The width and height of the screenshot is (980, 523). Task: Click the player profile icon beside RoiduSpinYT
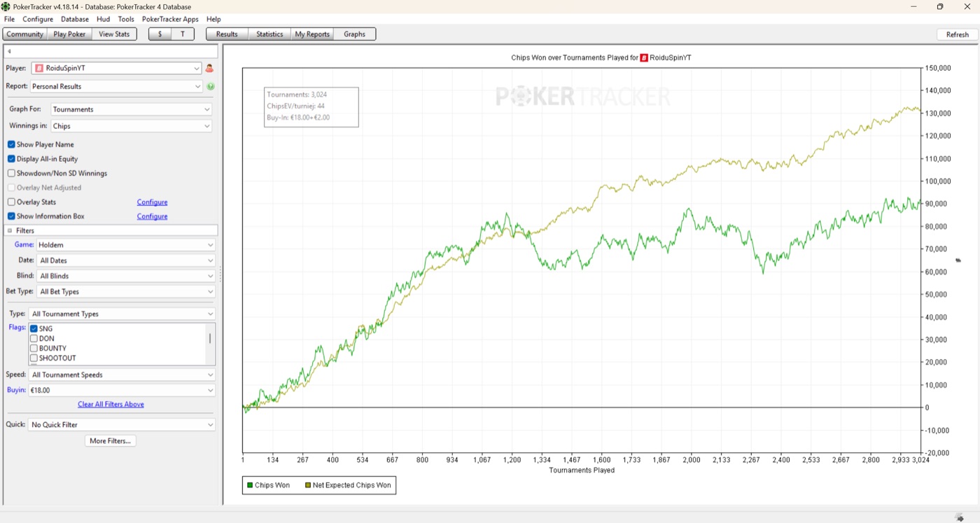point(209,69)
